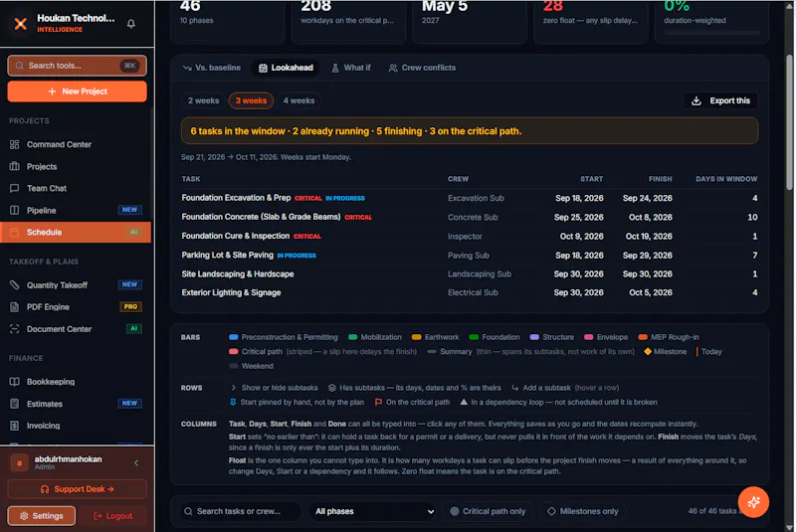Screen dimensions: 796x532
Task: Click the Logout button
Action: [x=112, y=516]
